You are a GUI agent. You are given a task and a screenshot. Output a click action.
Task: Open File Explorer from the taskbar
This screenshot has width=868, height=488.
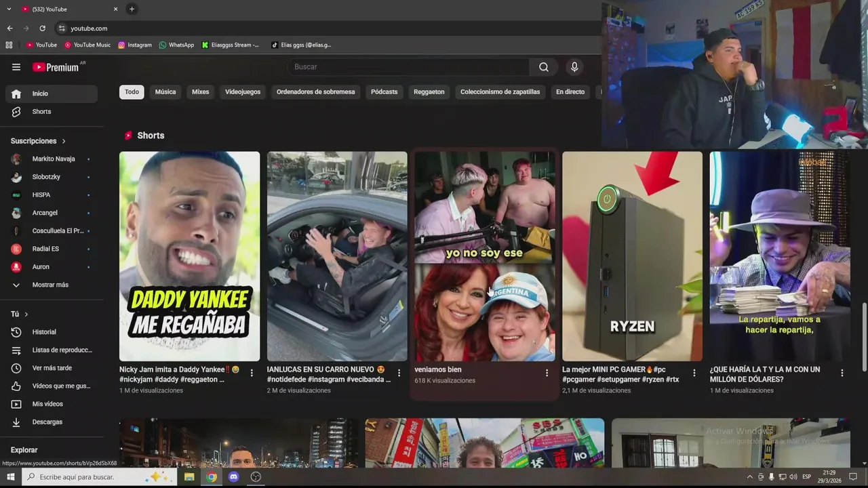189,477
